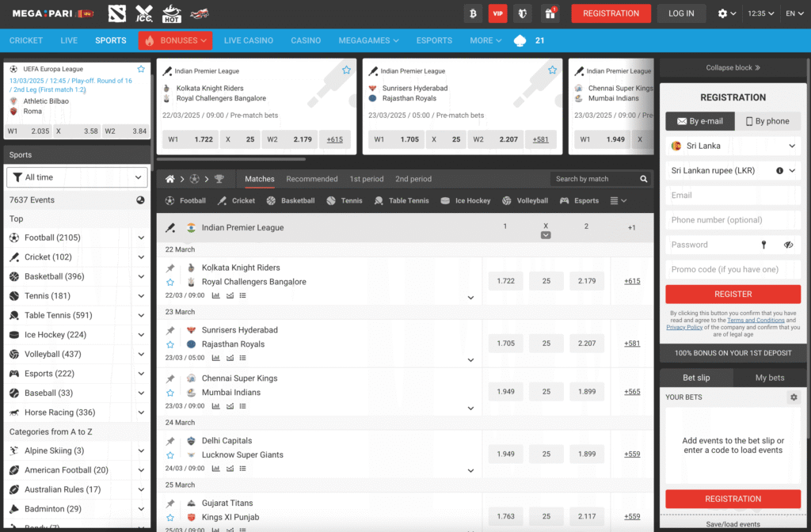Click the magnifier in Search by match

pos(642,179)
